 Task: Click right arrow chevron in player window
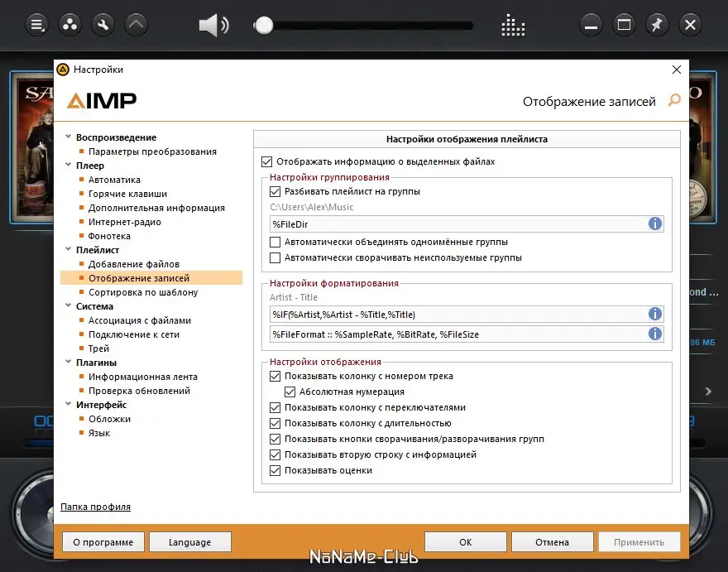click(x=708, y=392)
